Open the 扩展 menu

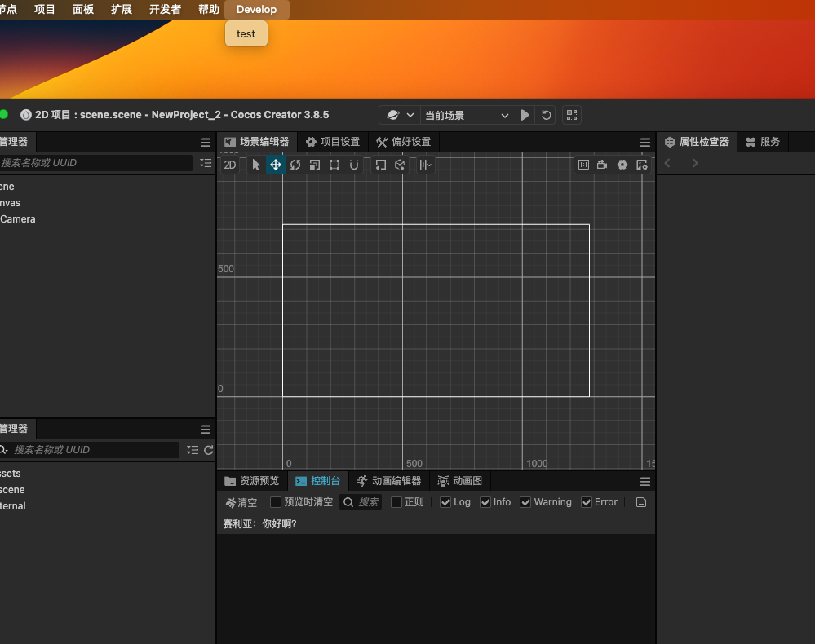click(121, 9)
